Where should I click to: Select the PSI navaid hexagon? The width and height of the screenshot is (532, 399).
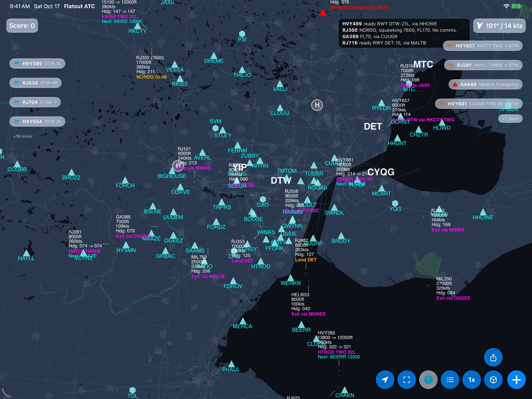(x=242, y=34)
